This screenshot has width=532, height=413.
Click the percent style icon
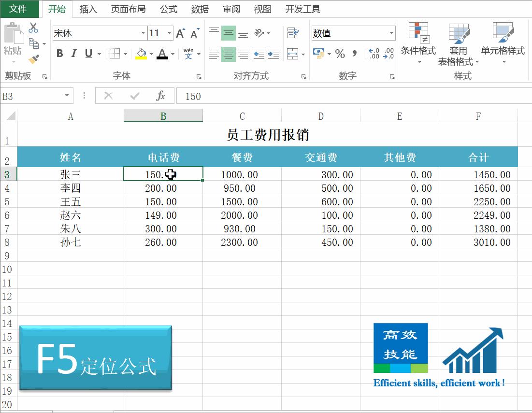click(x=340, y=54)
